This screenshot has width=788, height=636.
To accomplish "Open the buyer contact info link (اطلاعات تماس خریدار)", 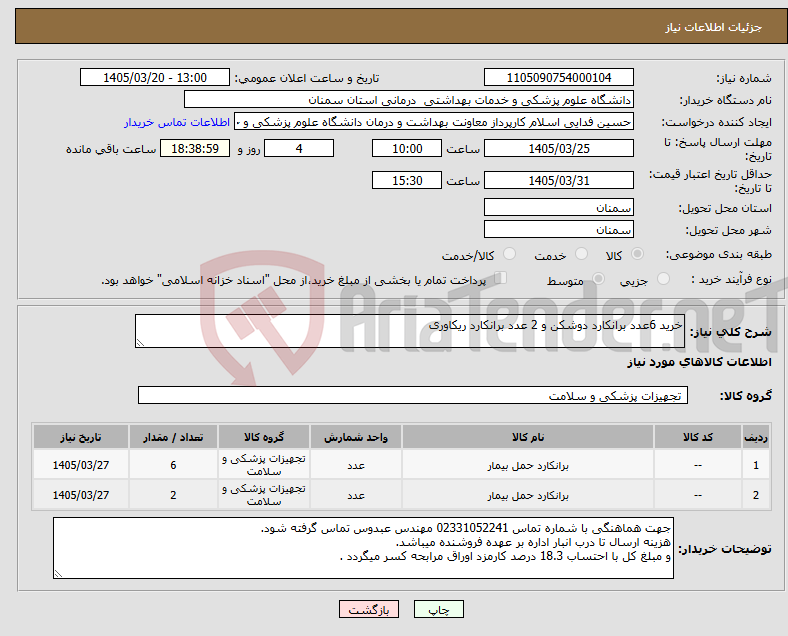I will [177, 123].
